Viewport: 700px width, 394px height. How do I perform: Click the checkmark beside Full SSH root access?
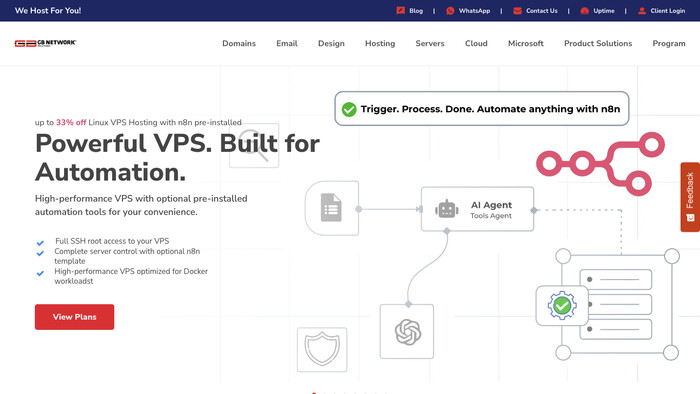coord(40,243)
